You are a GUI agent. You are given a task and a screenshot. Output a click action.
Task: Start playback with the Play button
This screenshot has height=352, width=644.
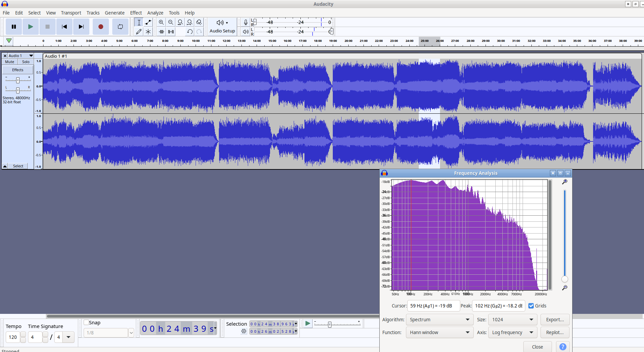[31, 27]
